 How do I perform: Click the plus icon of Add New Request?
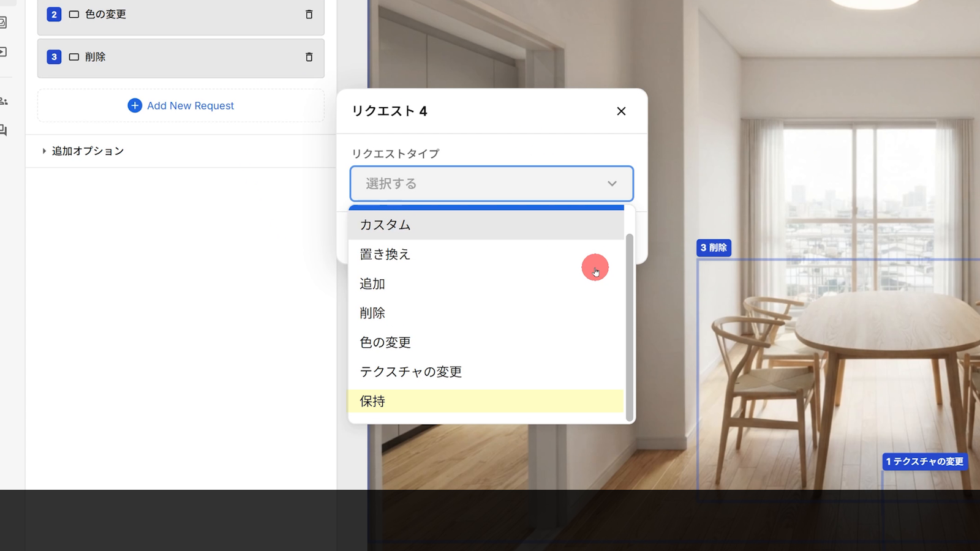point(135,105)
